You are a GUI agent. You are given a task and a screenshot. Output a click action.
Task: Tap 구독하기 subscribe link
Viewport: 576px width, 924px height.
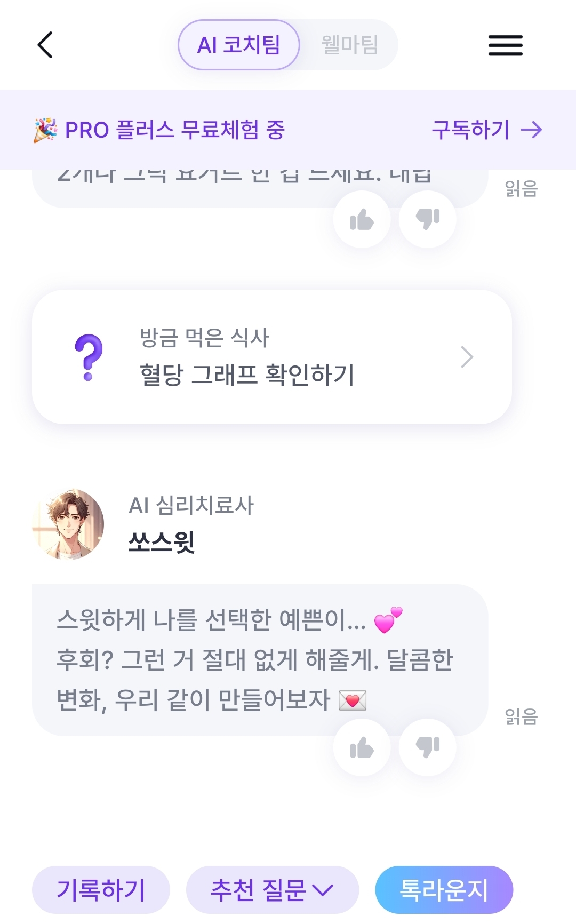486,130
